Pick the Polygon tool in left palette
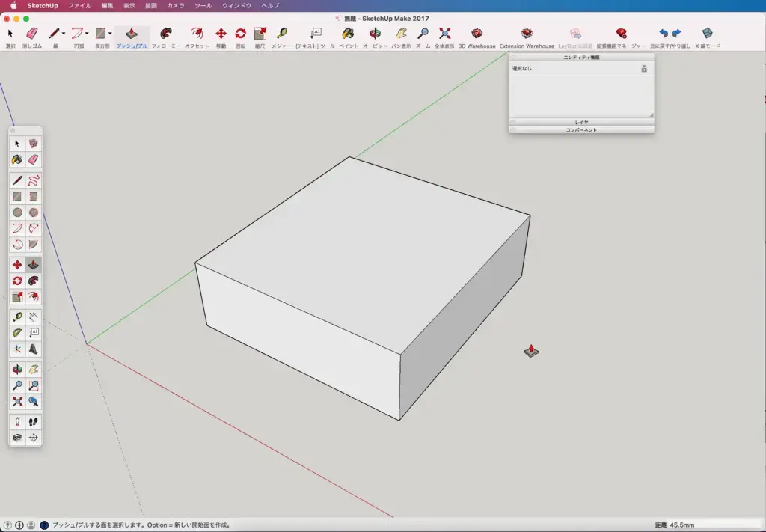 (33, 213)
